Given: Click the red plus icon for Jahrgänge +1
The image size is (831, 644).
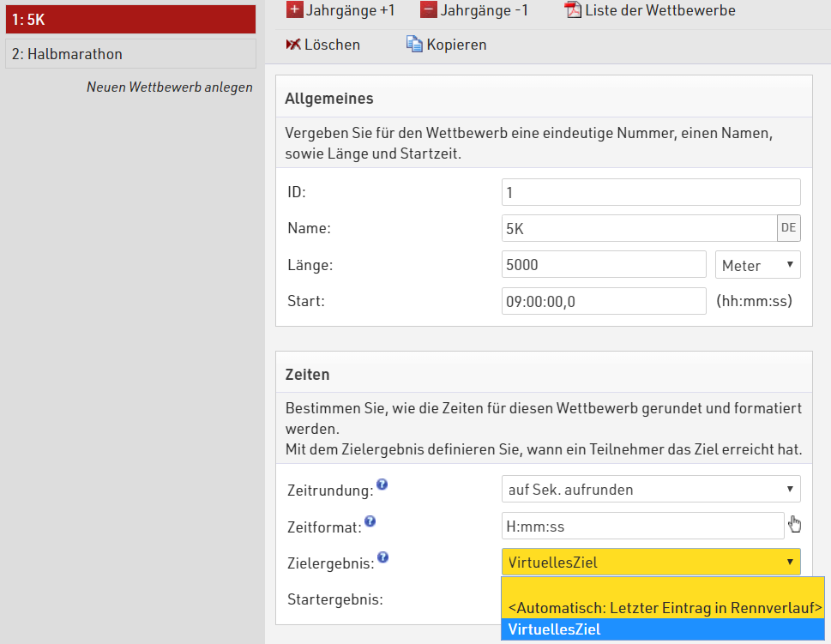Looking at the screenshot, I should point(294,10).
